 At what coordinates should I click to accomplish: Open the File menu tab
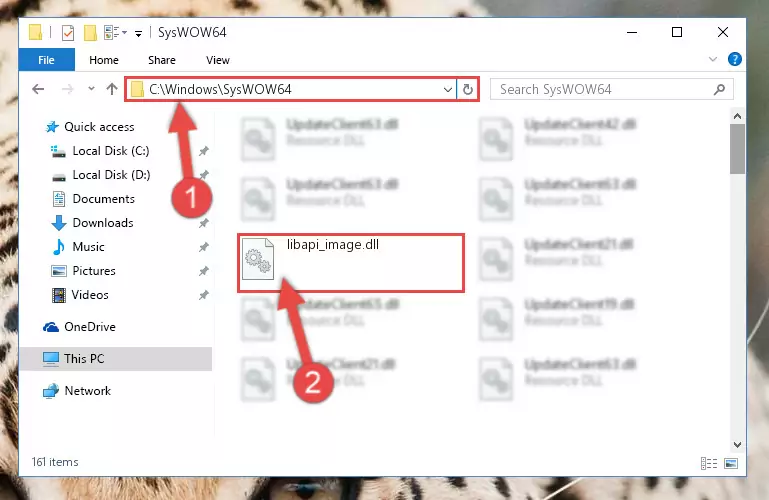pyautogui.click(x=47, y=60)
